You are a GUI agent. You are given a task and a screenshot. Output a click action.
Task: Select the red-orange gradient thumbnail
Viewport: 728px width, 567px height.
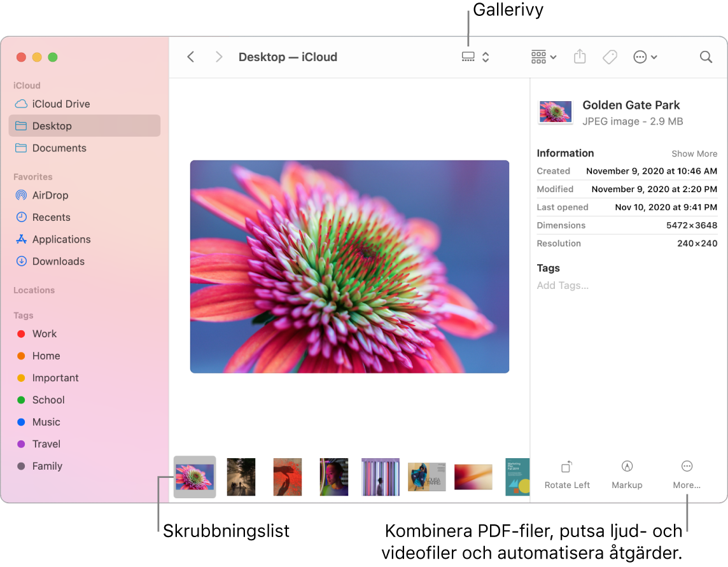[473, 477]
